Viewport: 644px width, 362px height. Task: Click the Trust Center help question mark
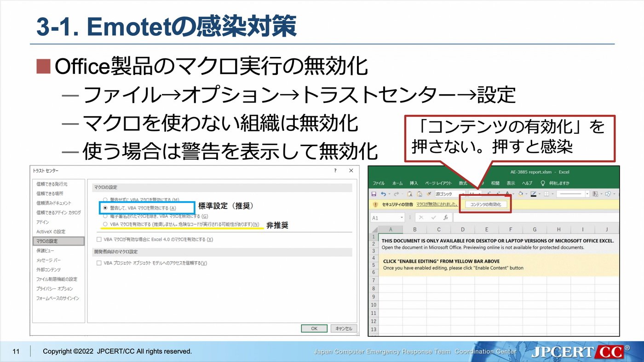(x=335, y=170)
